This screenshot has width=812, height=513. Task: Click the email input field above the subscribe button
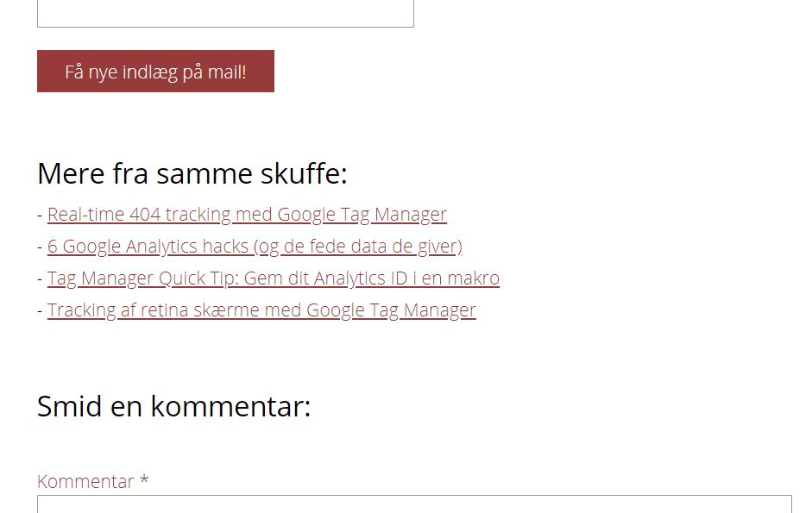225,14
